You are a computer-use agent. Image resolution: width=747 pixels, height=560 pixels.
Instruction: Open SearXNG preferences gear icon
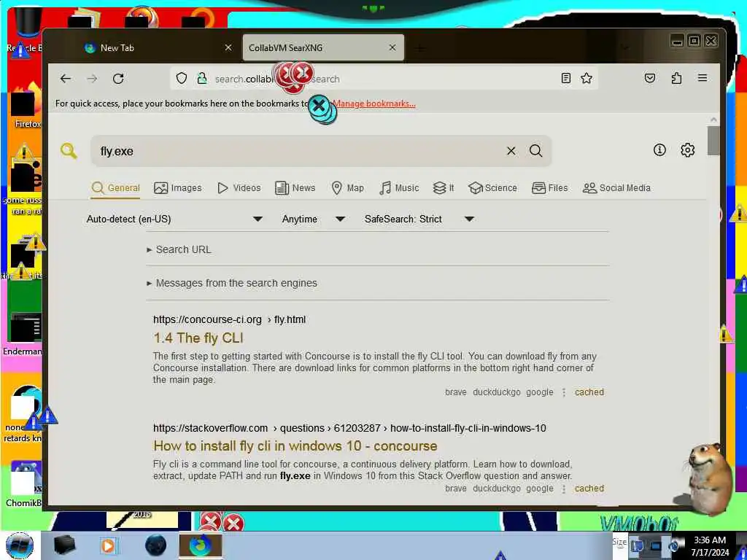687,150
